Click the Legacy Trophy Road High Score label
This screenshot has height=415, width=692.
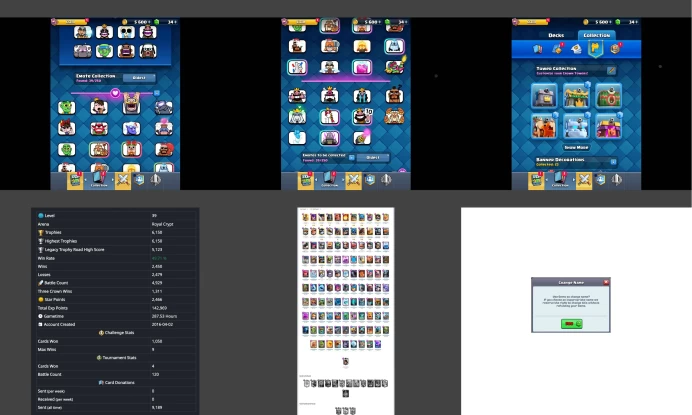click(74, 249)
